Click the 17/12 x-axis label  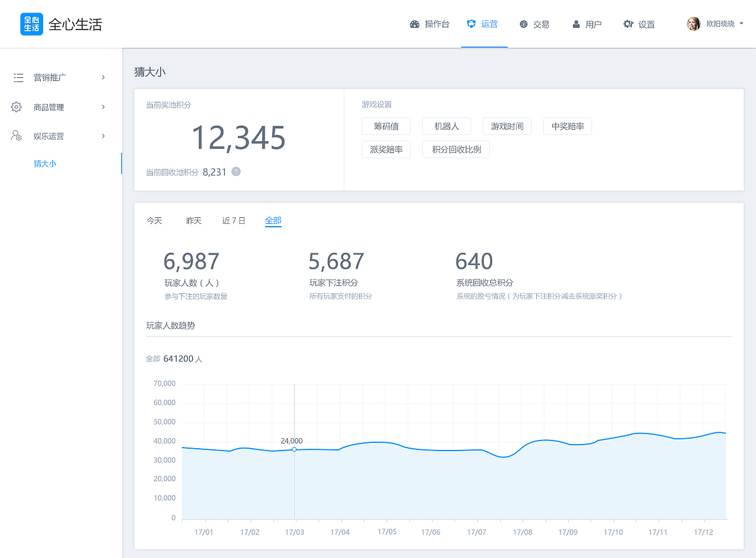coord(703,532)
